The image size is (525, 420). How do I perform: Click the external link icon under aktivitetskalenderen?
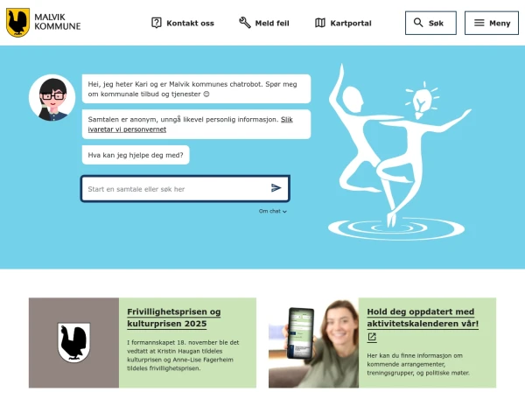click(x=372, y=337)
